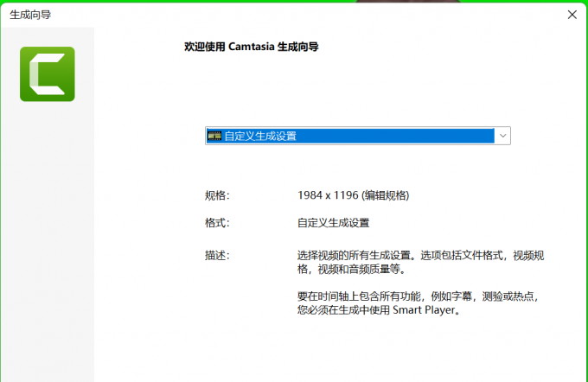
Task: Expand the dropdown arrow for production presets
Action: click(503, 136)
